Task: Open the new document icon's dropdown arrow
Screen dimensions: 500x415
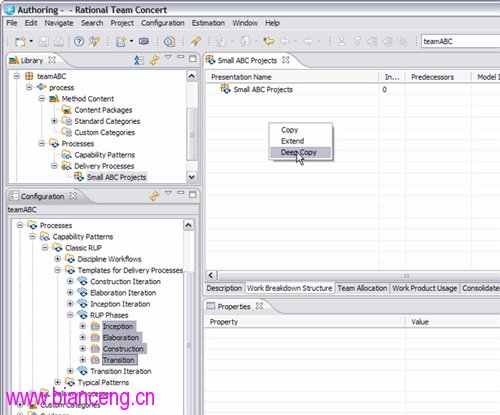Action: [131, 41]
